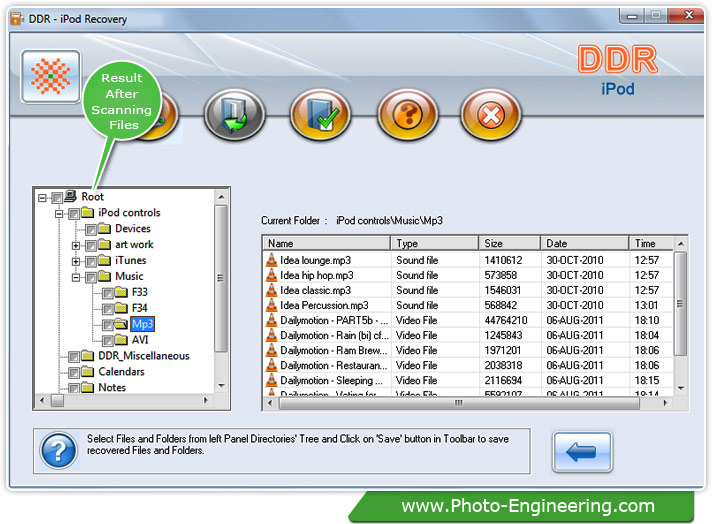Click folder icon beside Music
Image resolution: width=712 pixels, height=524 pixels.
point(104,276)
